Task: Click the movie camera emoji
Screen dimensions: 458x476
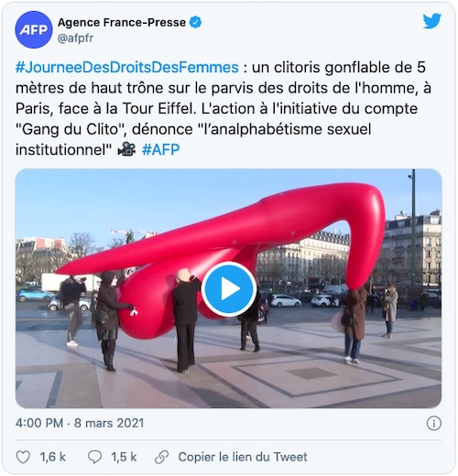Action: pos(126,149)
